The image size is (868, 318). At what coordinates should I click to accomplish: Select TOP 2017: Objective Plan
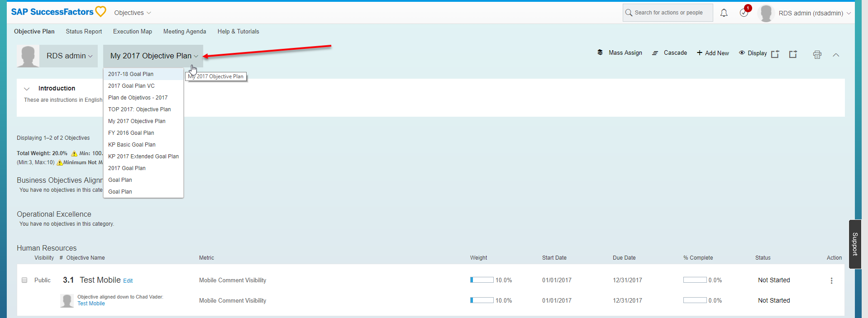pos(143,109)
